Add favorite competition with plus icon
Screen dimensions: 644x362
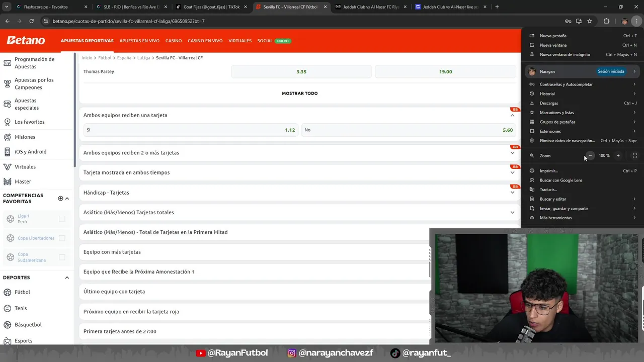60,198
